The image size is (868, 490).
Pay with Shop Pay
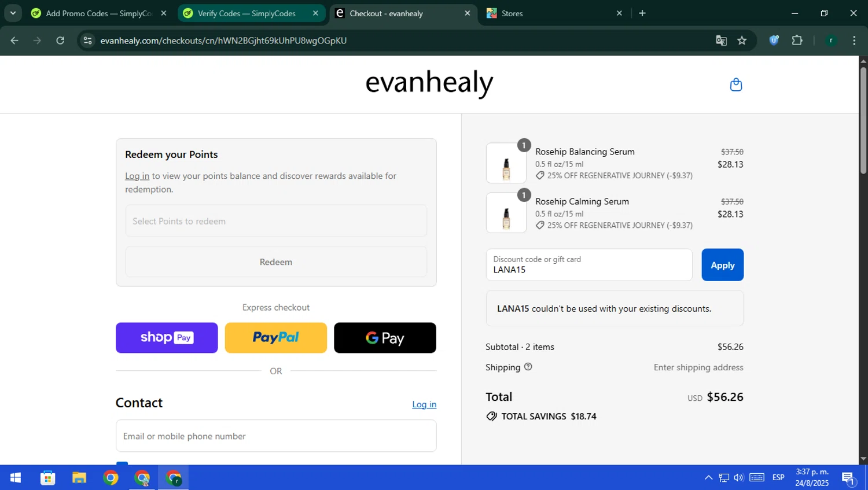[167, 338]
